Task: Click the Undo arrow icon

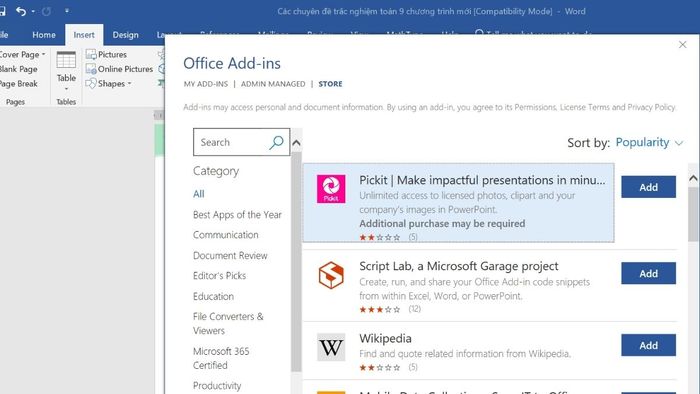Action: [21, 11]
